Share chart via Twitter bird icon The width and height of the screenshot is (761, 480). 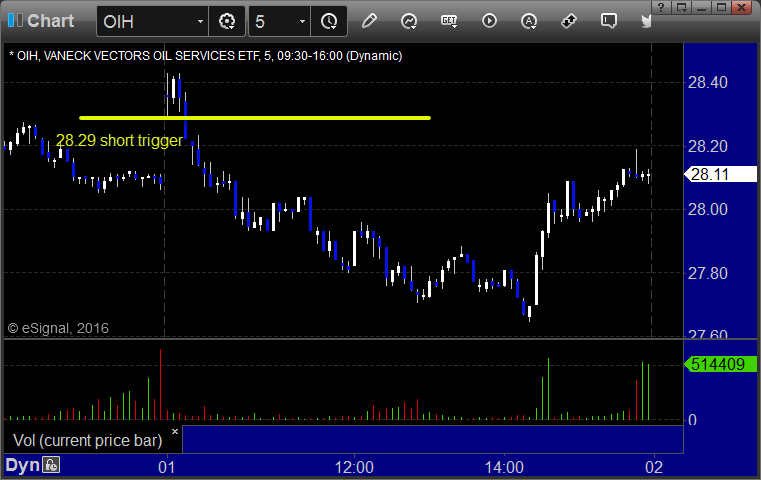coord(646,21)
